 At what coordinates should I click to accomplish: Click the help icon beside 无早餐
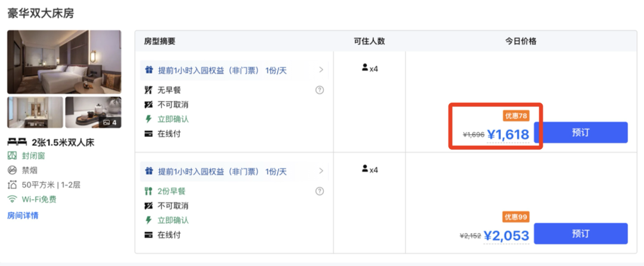click(x=320, y=90)
